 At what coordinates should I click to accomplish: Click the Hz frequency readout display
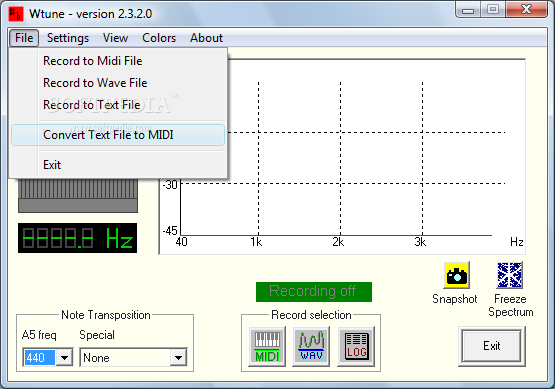click(x=78, y=238)
